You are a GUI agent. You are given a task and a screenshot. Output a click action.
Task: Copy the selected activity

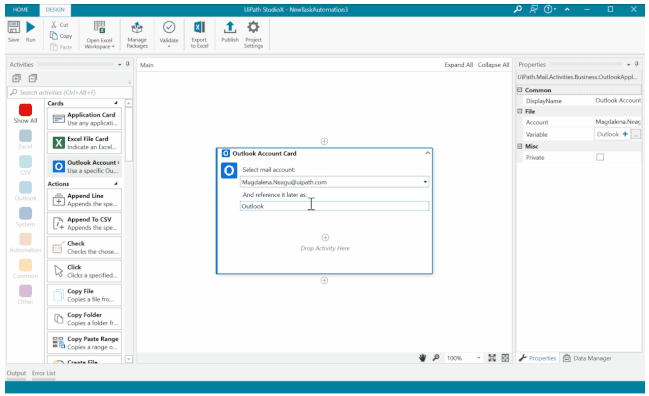coord(61,36)
